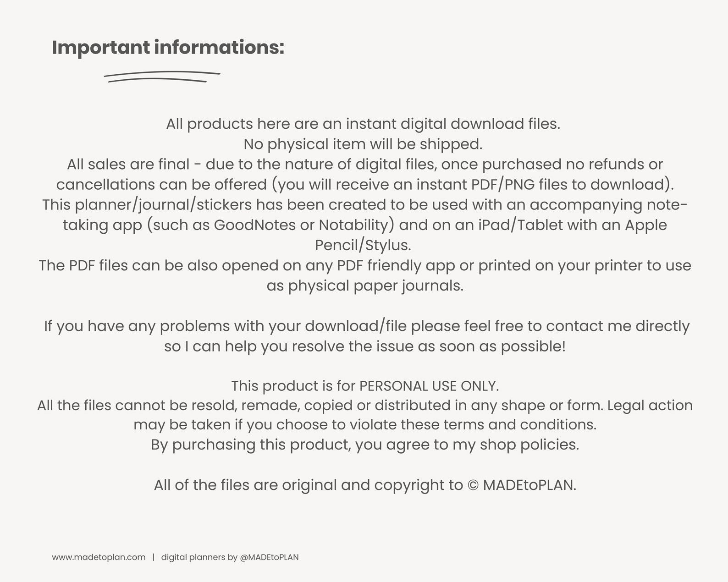Click the @MADEtoPLAN handle in footer
The image size is (728, 582).
[x=269, y=557]
